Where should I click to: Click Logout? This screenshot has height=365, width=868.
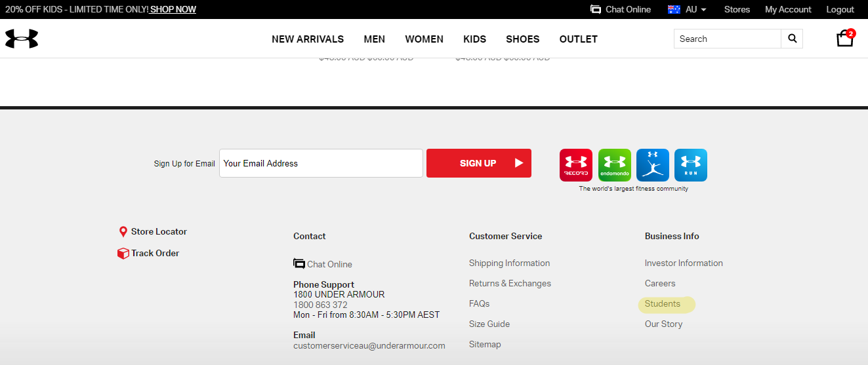point(840,9)
